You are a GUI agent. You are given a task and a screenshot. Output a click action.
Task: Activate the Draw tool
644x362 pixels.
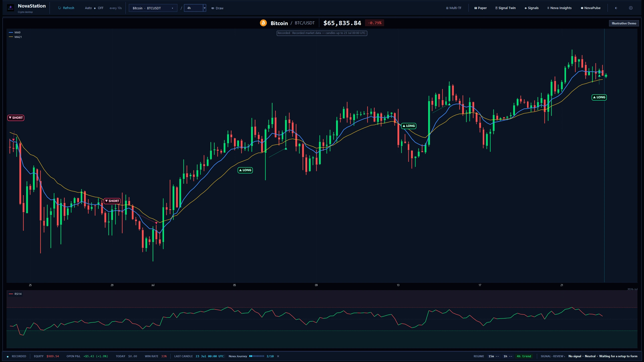217,8
